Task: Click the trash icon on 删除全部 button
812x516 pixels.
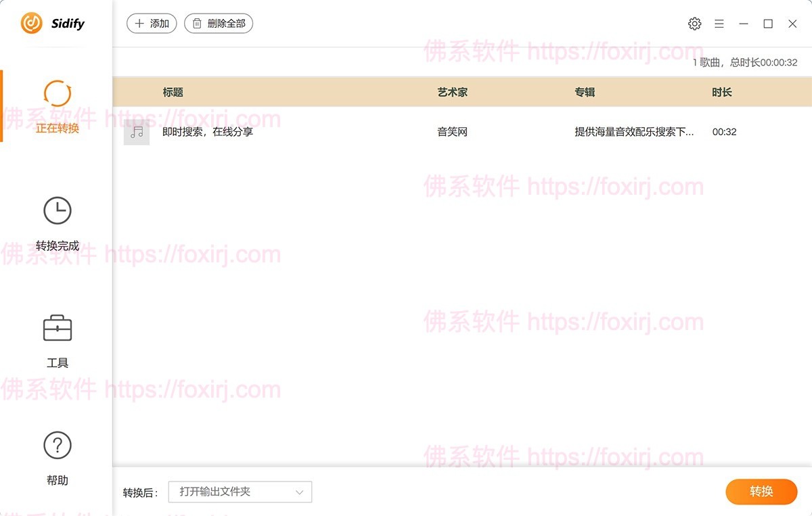Action: coord(196,22)
